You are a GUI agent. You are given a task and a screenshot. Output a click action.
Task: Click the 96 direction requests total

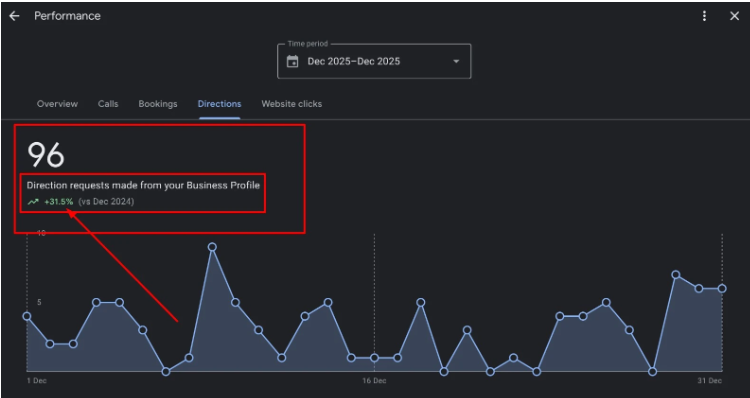(x=46, y=155)
